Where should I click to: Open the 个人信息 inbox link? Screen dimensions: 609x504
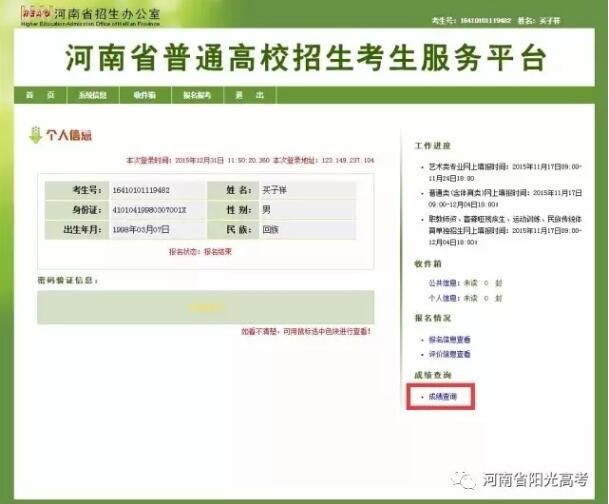[x=444, y=298]
